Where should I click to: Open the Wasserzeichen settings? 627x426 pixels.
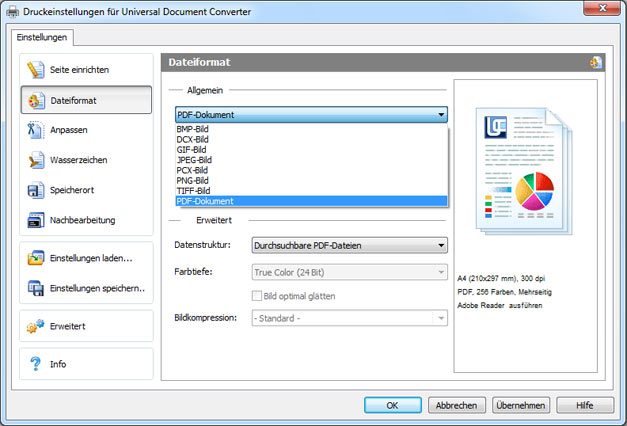[x=86, y=160]
